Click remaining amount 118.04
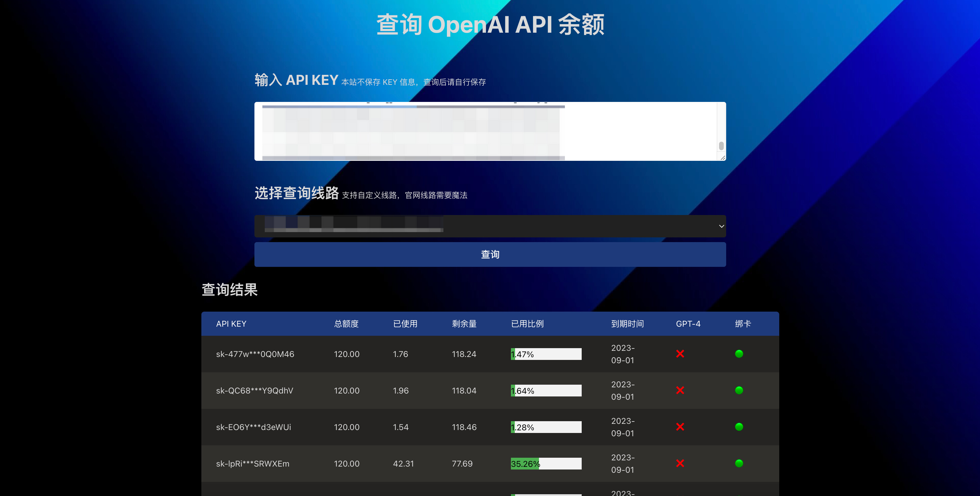This screenshot has height=496, width=980. tap(464, 390)
